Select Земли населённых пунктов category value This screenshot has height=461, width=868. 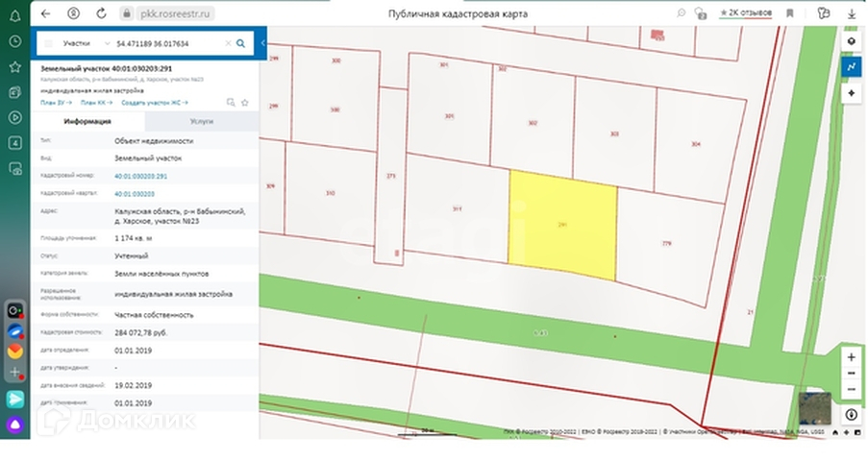coord(161,274)
